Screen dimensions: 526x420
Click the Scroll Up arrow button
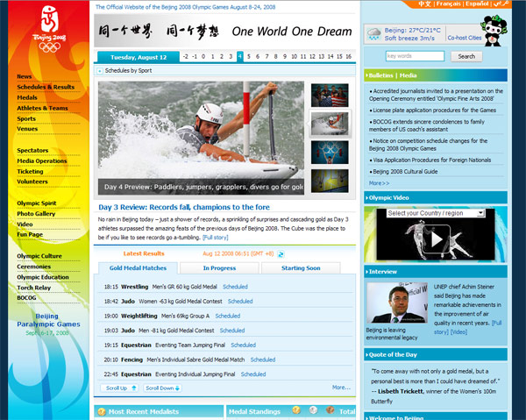(x=119, y=388)
